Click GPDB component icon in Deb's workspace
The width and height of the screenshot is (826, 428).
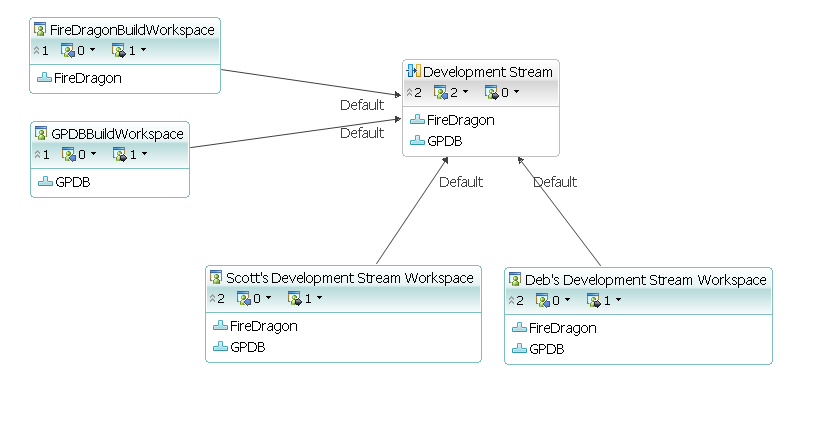519,348
